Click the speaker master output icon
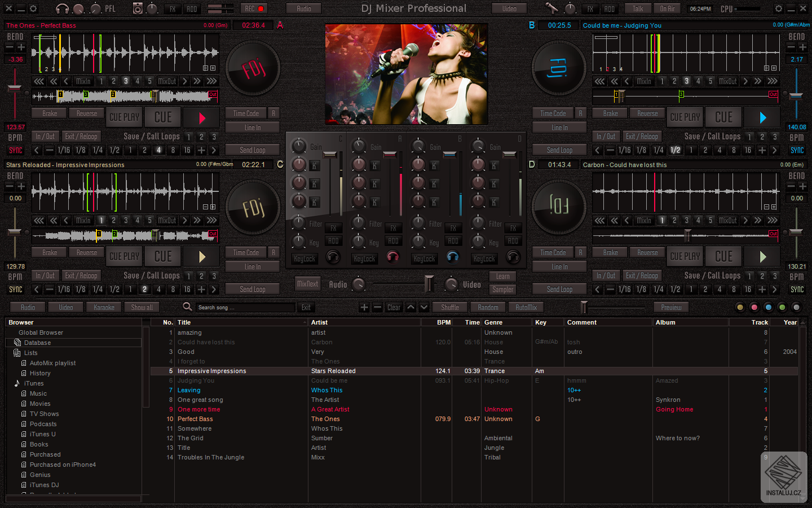The height and width of the screenshot is (508, 812). click(138, 8)
